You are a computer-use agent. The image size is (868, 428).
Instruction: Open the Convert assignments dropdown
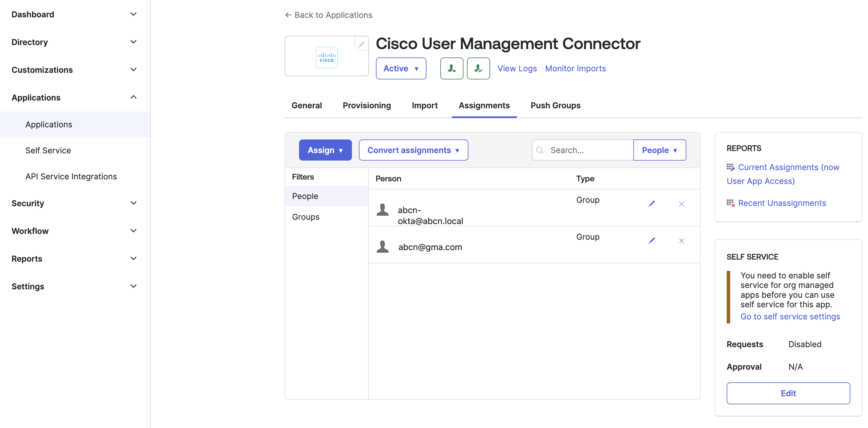413,150
